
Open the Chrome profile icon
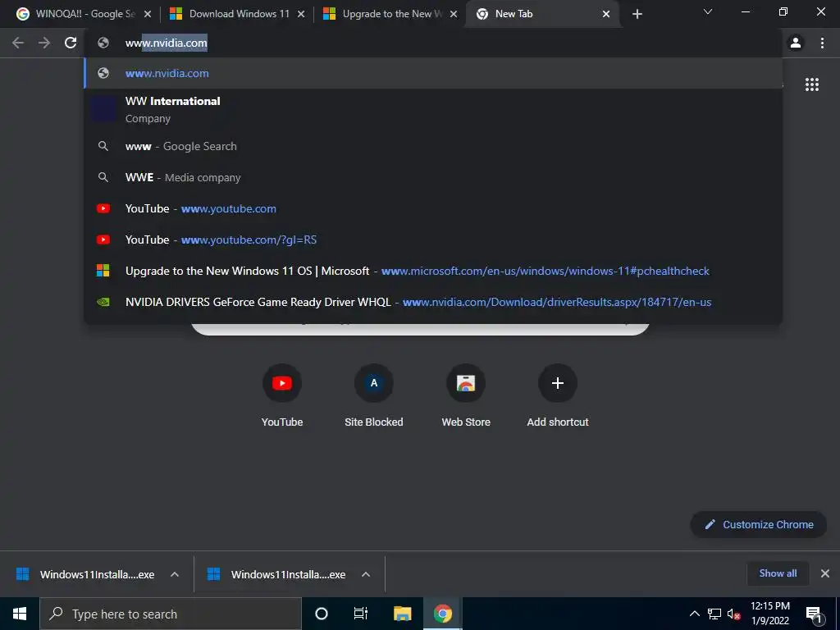coord(796,43)
